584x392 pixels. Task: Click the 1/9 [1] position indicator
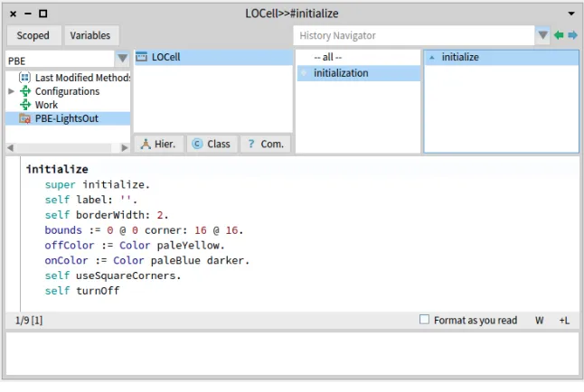(x=29, y=321)
